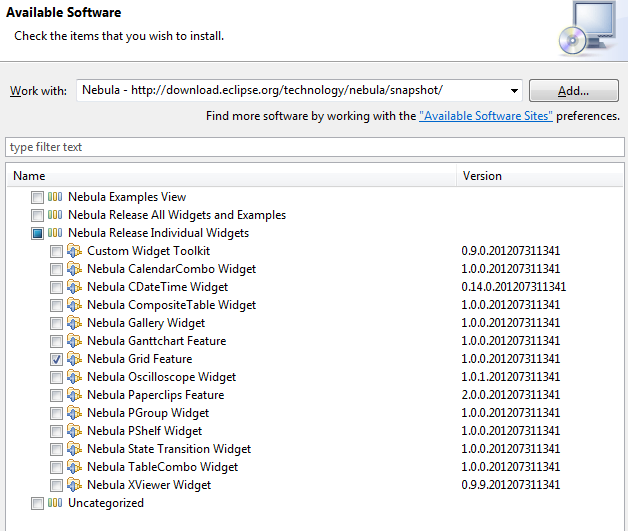This screenshot has height=531, width=628.
Task: Click the type filter text field
Action: click(314, 147)
